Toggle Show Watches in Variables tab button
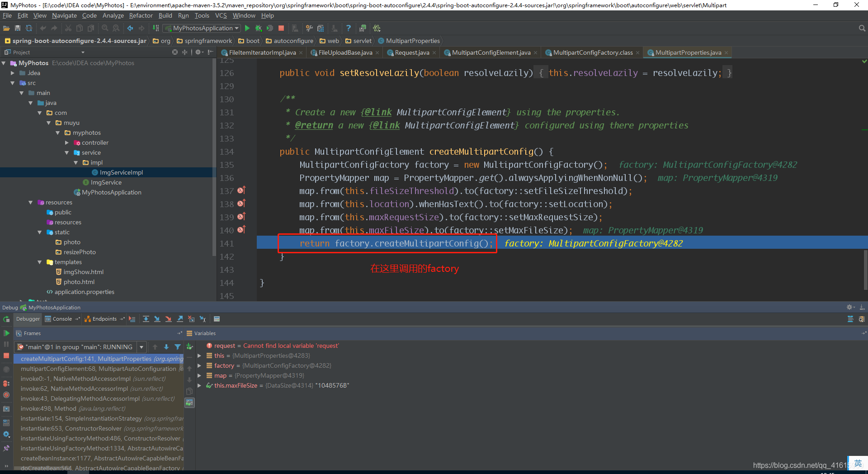 point(190,403)
